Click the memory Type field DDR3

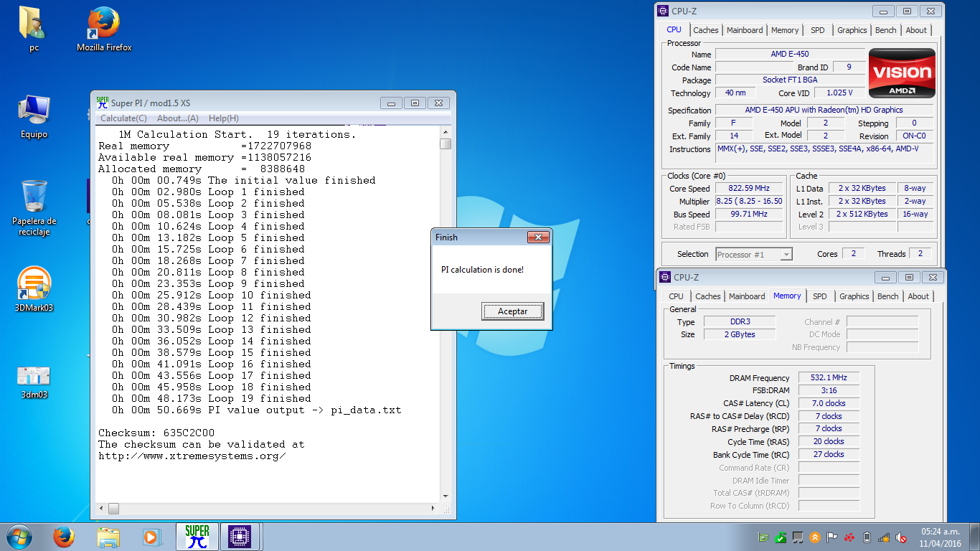(740, 321)
